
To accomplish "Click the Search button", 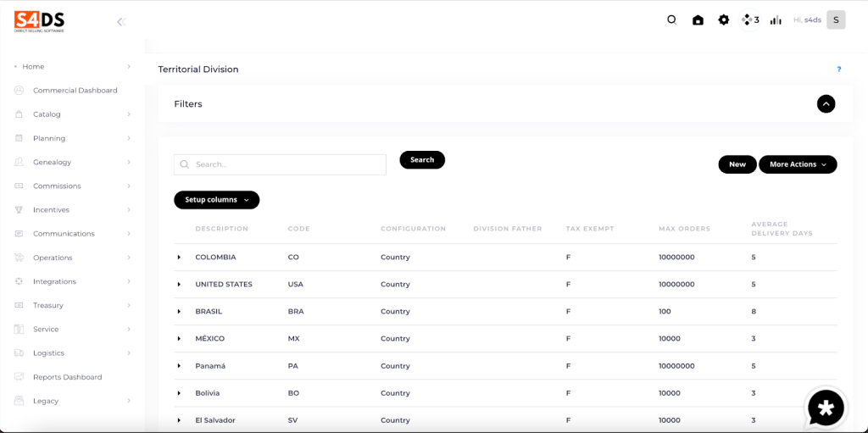I will [422, 160].
